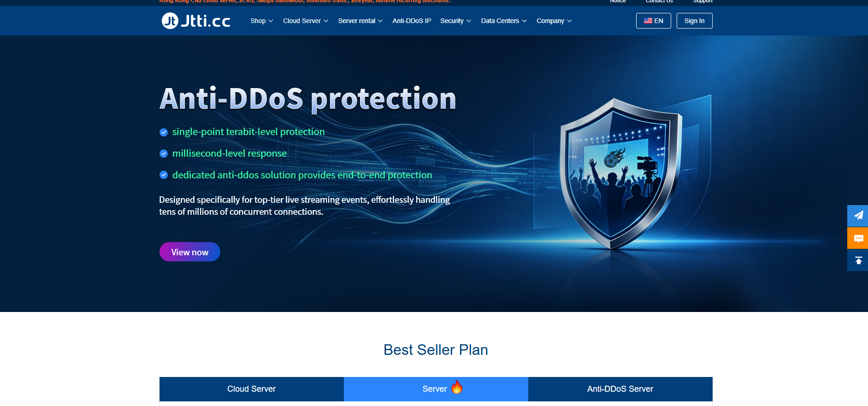Image resolution: width=868 pixels, height=406 pixels.
Task: Click the fire icon on Server tab
Action: (457, 387)
